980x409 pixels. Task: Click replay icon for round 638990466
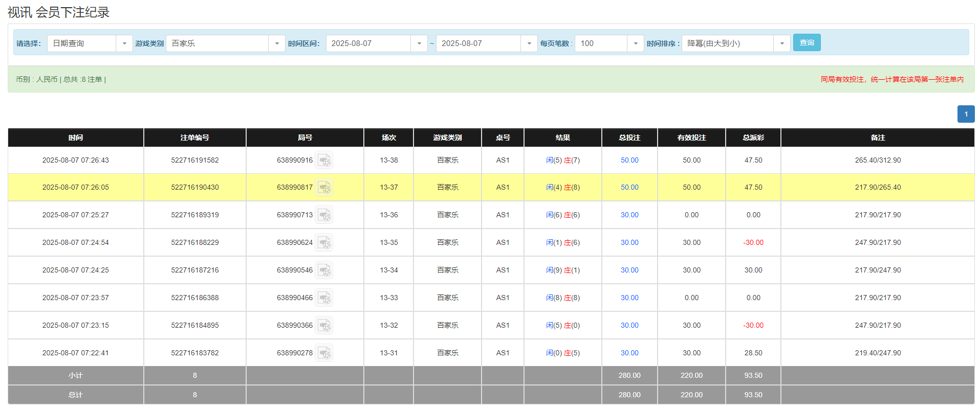324,298
